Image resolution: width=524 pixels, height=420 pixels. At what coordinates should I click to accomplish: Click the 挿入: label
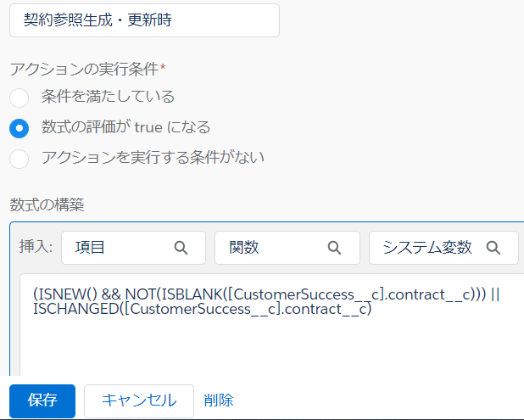36,247
